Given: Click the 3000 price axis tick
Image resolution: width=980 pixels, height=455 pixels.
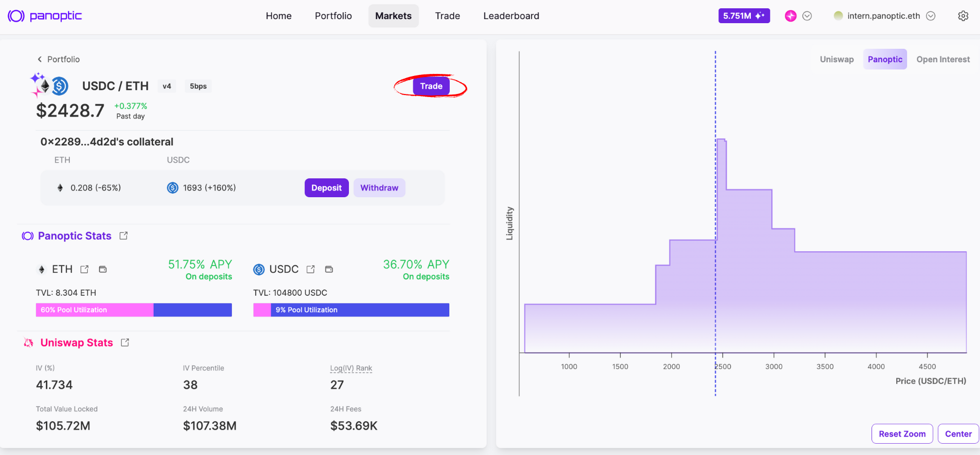Looking at the screenshot, I should [774, 367].
